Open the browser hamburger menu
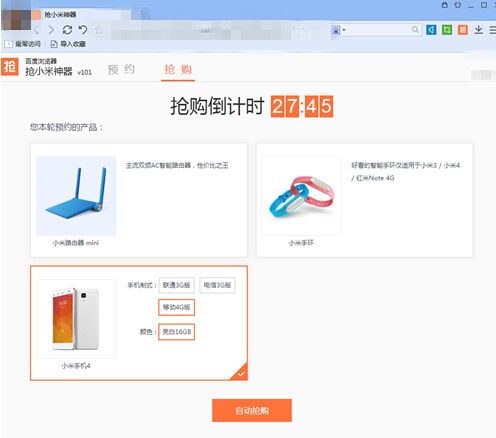 (493, 30)
